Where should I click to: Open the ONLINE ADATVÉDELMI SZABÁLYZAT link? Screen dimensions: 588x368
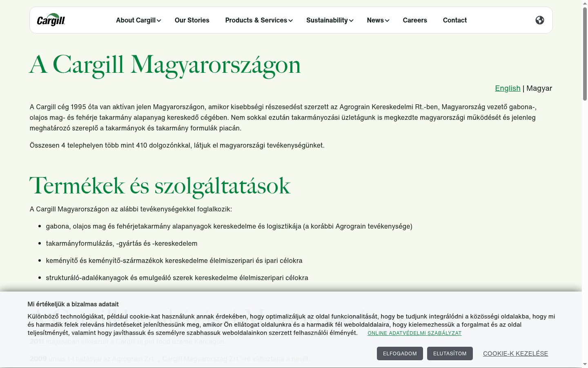point(414,333)
